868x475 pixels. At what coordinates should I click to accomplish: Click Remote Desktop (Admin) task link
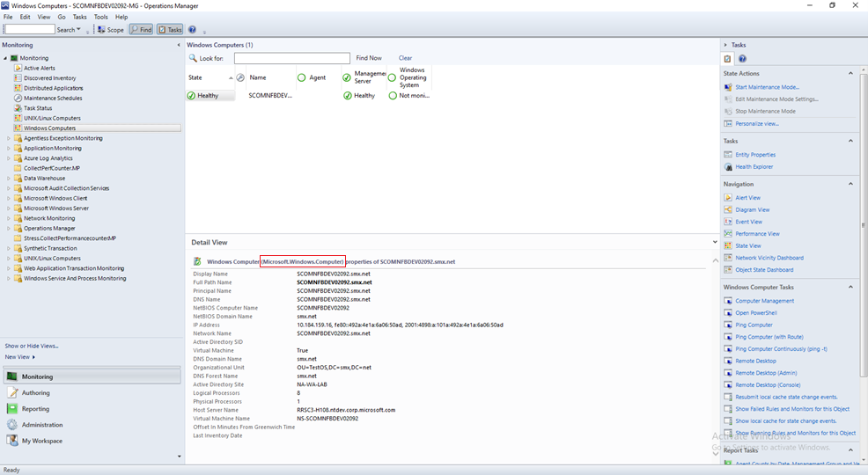[x=766, y=373]
